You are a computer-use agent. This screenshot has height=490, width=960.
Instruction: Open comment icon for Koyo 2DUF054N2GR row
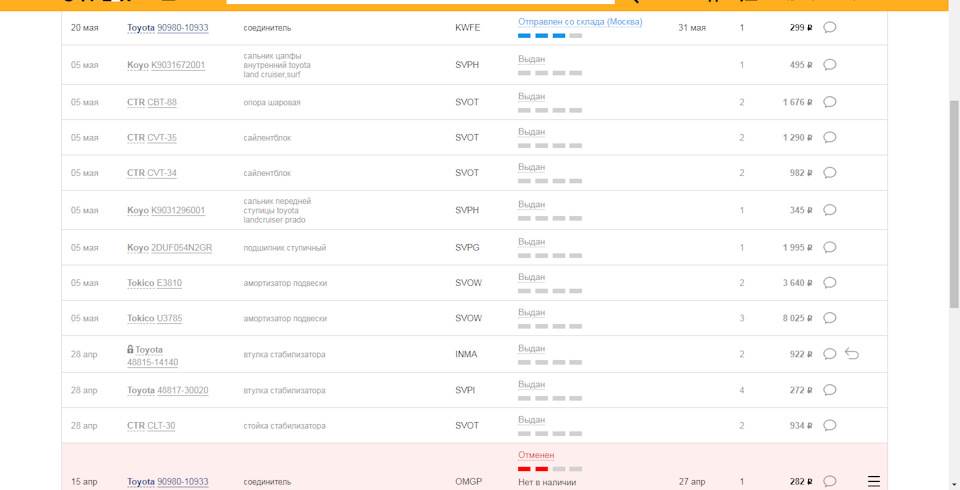830,247
